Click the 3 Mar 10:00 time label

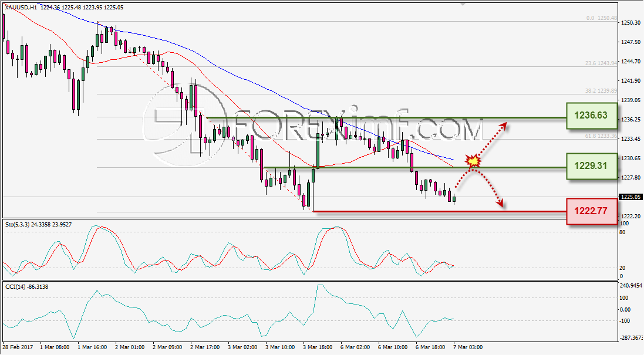coord(280,347)
